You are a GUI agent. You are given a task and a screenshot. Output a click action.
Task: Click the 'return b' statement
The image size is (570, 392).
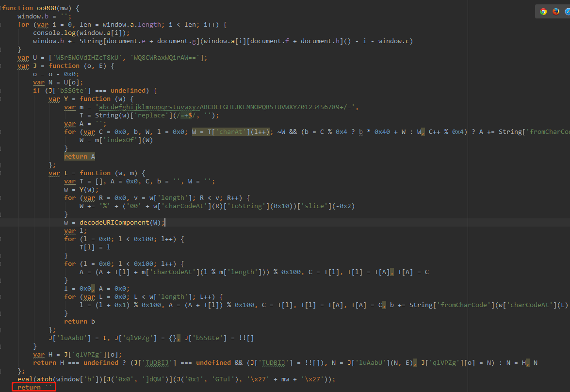click(76, 322)
